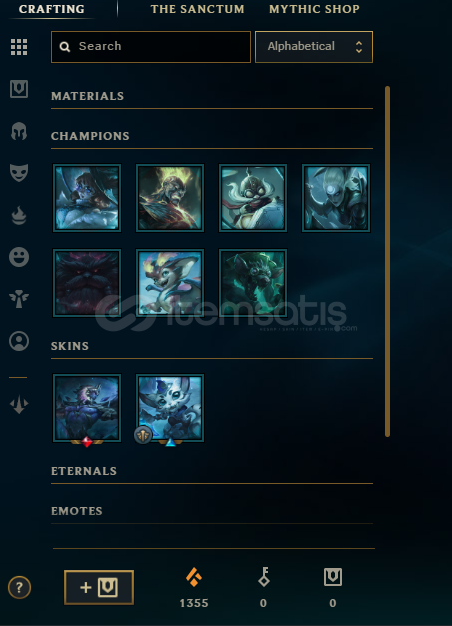Screen dimensions: 452x626
Task: Click the add chest purchase button
Action: click(99, 587)
